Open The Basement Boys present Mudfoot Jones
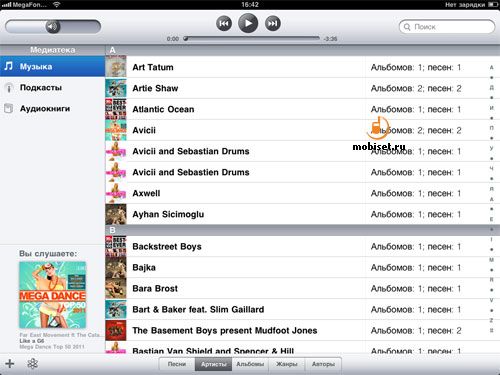Screen dimensions: 500x375 tap(303, 330)
